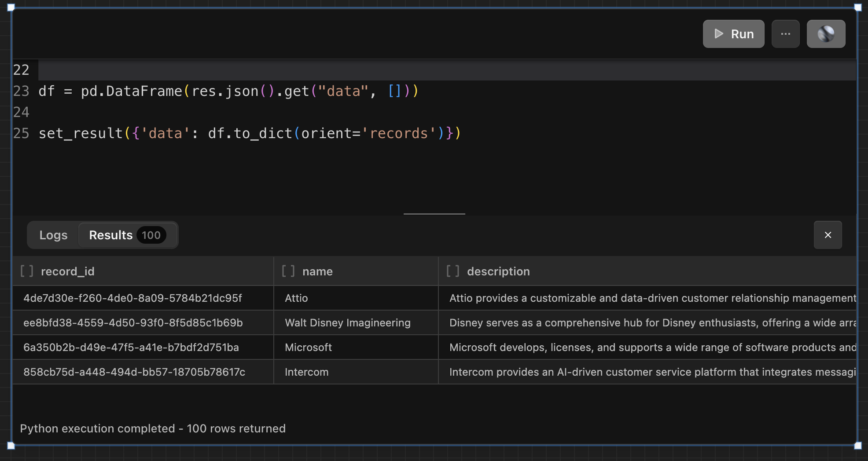This screenshot has height=461, width=868.
Task: Click the record_id column header
Action: (143, 271)
